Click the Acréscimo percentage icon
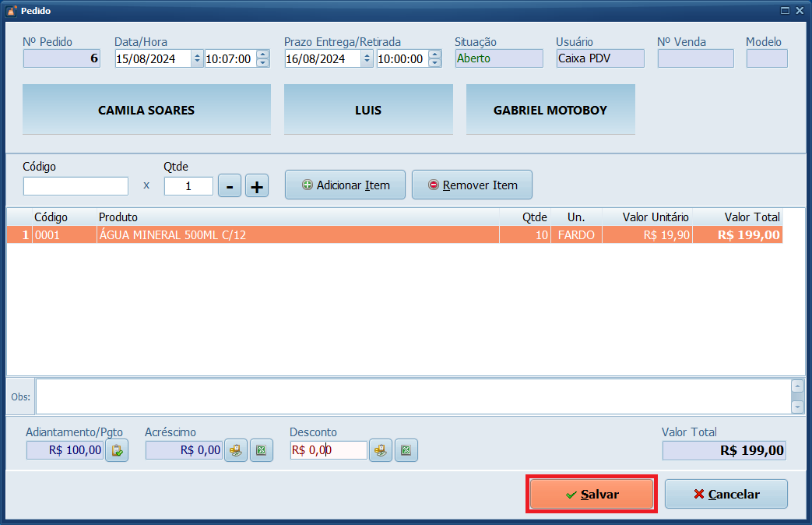The width and height of the screenshot is (812, 525). coord(262,450)
